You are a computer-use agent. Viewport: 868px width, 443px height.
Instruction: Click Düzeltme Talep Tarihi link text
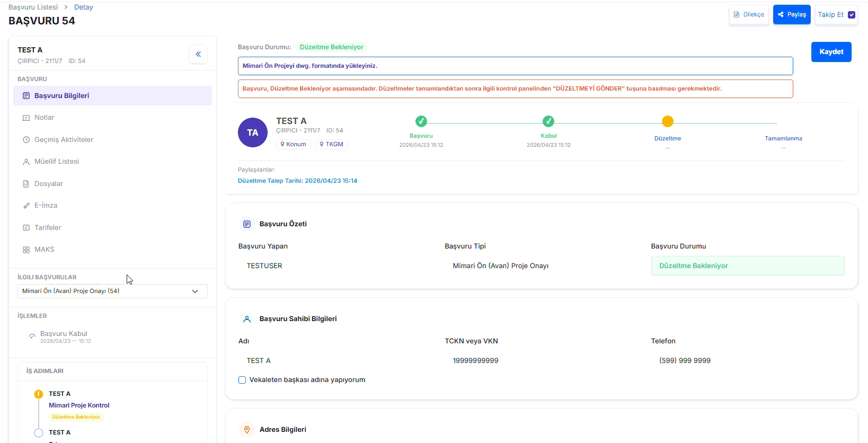[x=298, y=181]
